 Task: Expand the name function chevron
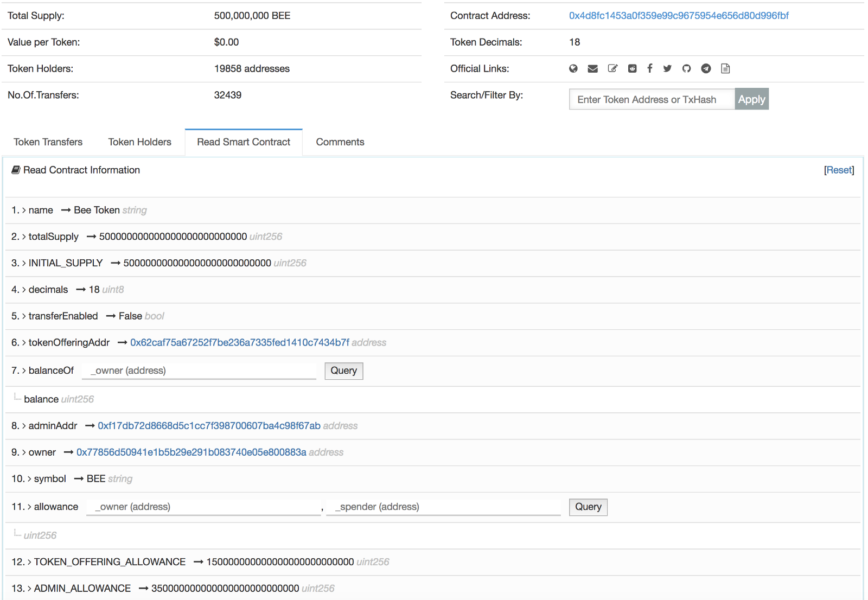tap(24, 210)
